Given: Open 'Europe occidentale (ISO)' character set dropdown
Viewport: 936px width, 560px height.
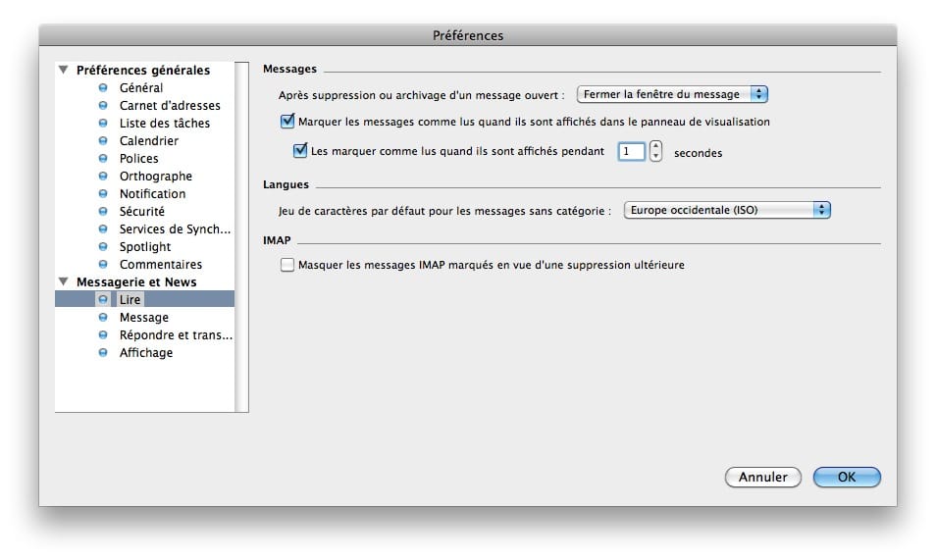Looking at the screenshot, I should coord(727,210).
